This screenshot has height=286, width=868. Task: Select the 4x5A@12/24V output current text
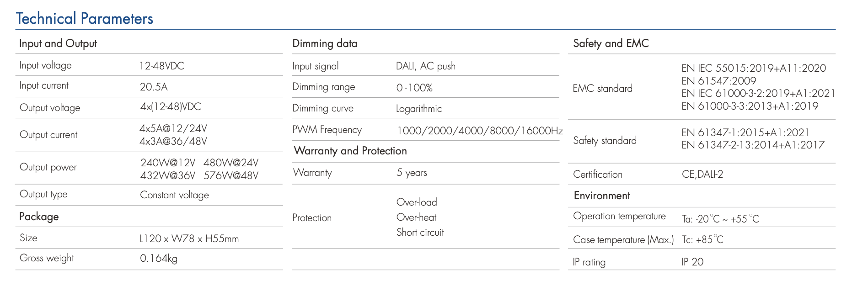click(173, 128)
